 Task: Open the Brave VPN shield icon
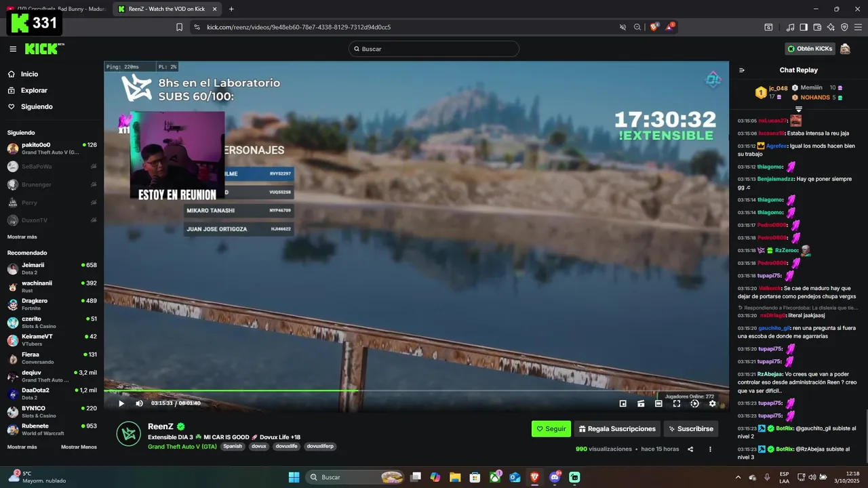pos(844,27)
